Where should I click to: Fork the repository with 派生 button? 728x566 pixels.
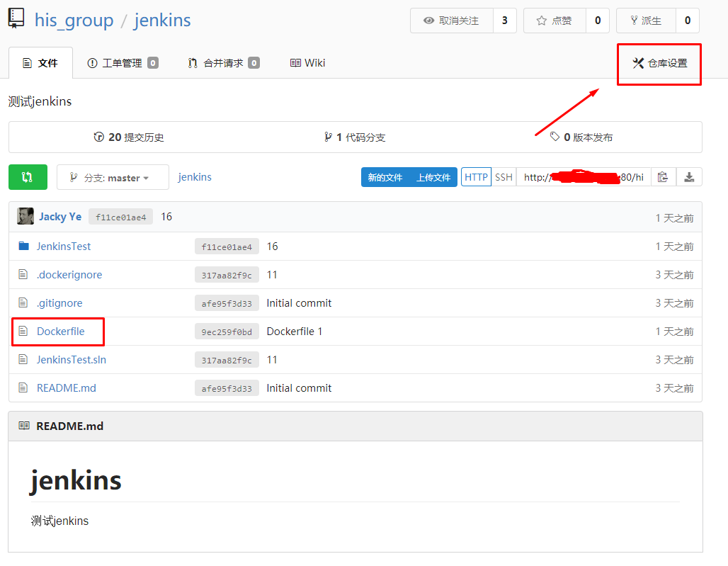(646, 21)
